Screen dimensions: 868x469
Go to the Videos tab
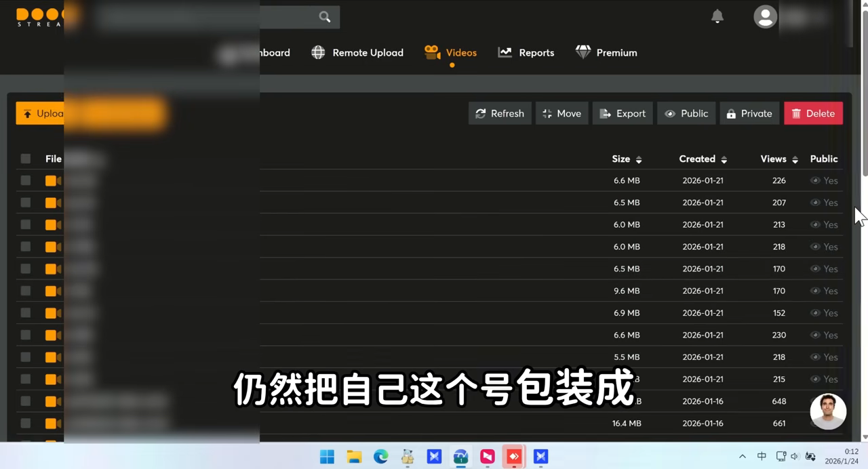pos(450,53)
